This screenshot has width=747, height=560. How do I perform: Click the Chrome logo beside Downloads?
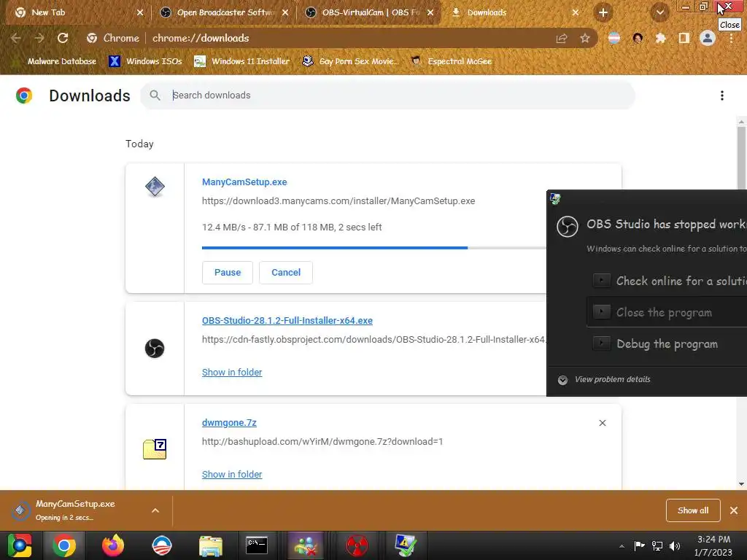24,96
